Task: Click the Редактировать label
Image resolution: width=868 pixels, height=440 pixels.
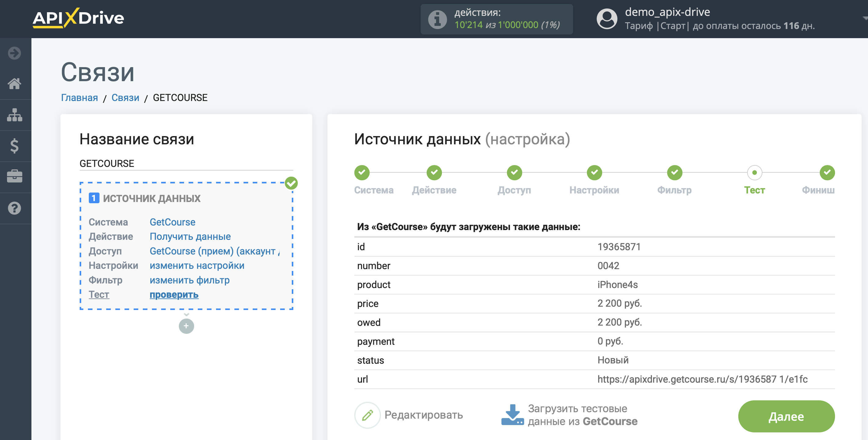Action: point(424,415)
